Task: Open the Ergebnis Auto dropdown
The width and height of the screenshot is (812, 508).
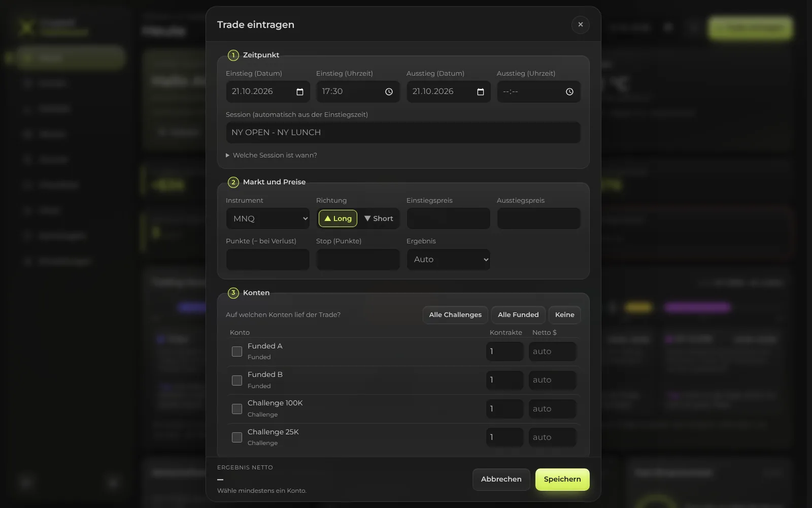Action: click(x=449, y=260)
